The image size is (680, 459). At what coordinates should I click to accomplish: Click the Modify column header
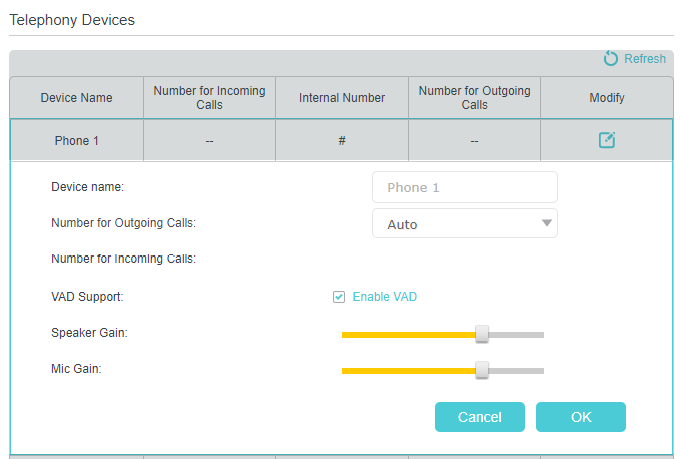point(606,98)
